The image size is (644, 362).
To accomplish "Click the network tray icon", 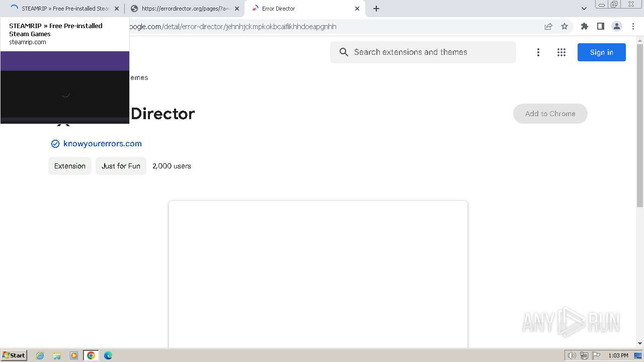I will (x=584, y=355).
